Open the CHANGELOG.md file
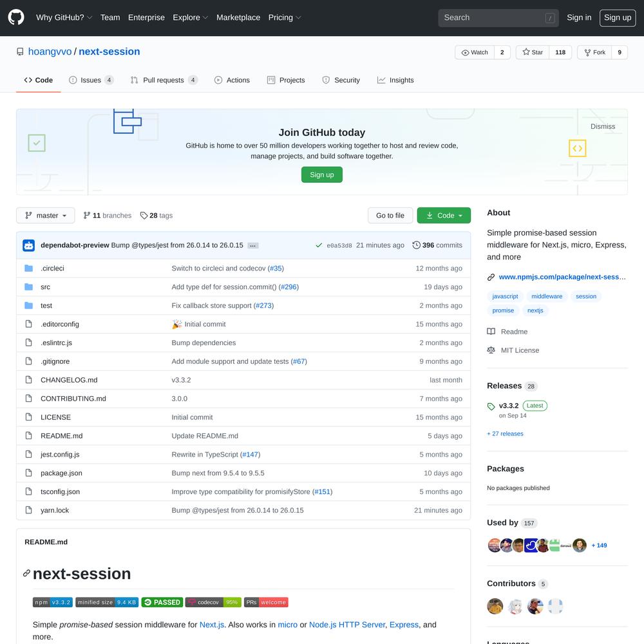 tap(69, 380)
